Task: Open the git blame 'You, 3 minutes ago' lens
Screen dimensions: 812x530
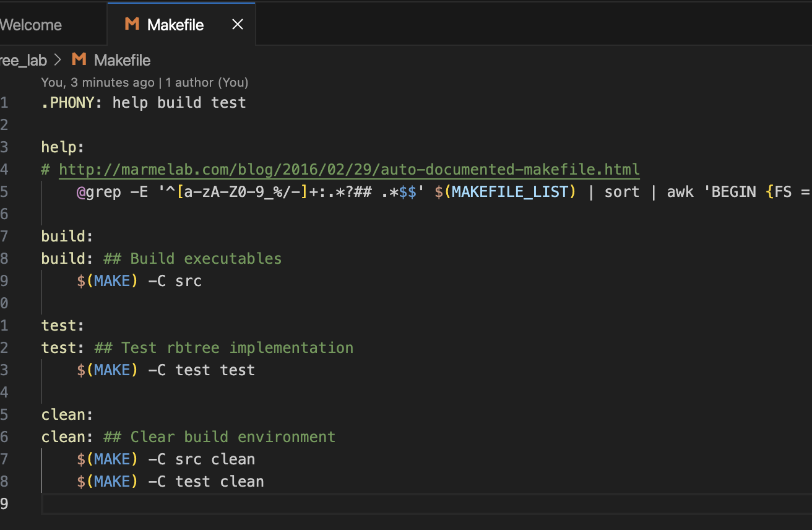Action: coord(98,82)
